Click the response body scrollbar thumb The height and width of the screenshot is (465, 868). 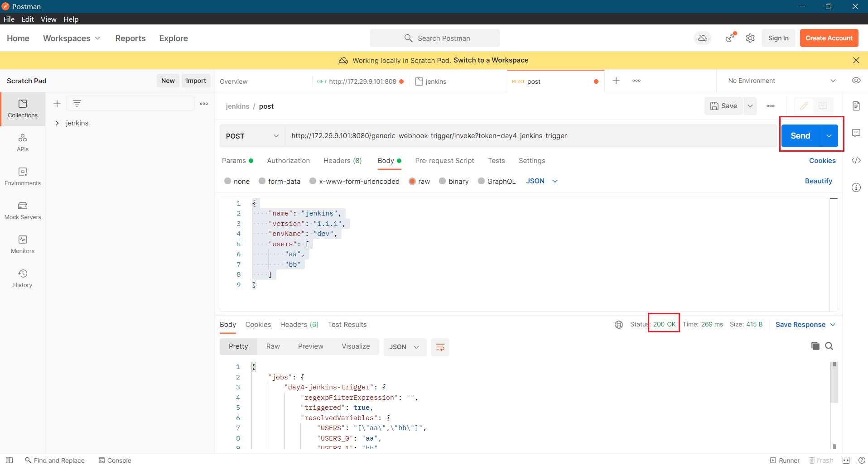834,382
